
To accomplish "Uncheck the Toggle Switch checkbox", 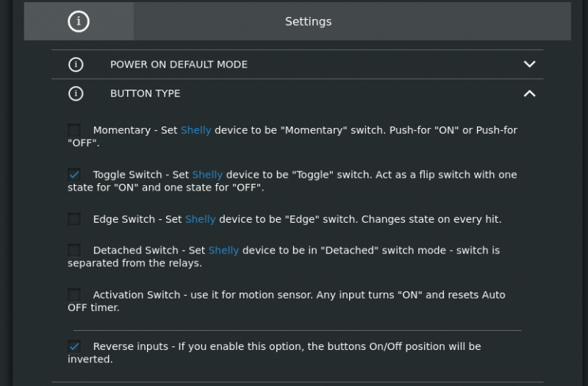I will tap(74, 174).
